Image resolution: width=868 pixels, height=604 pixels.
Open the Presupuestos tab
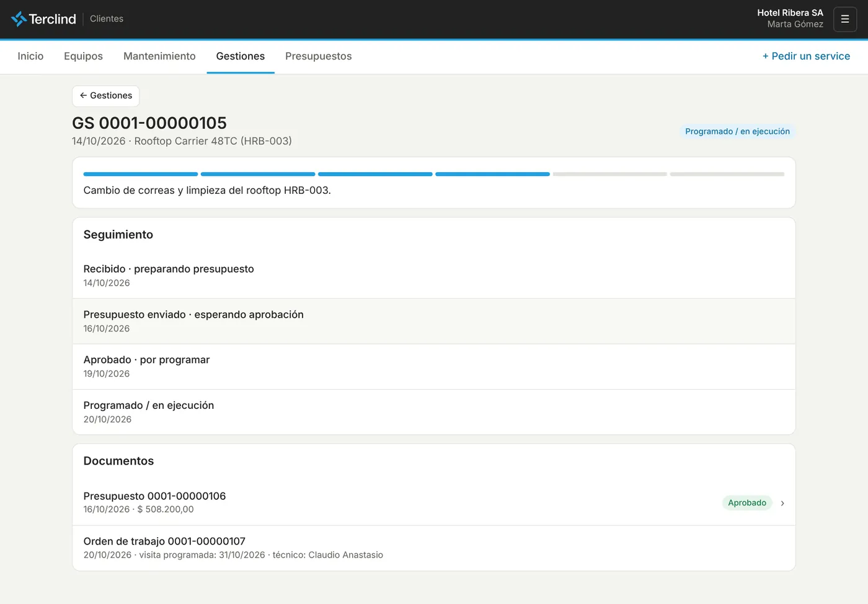pos(318,56)
